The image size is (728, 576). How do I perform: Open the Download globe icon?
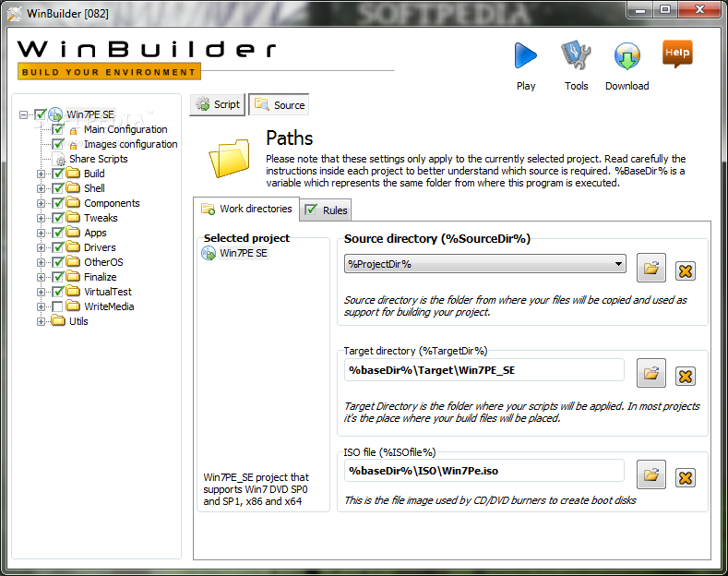tap(627, 56)
